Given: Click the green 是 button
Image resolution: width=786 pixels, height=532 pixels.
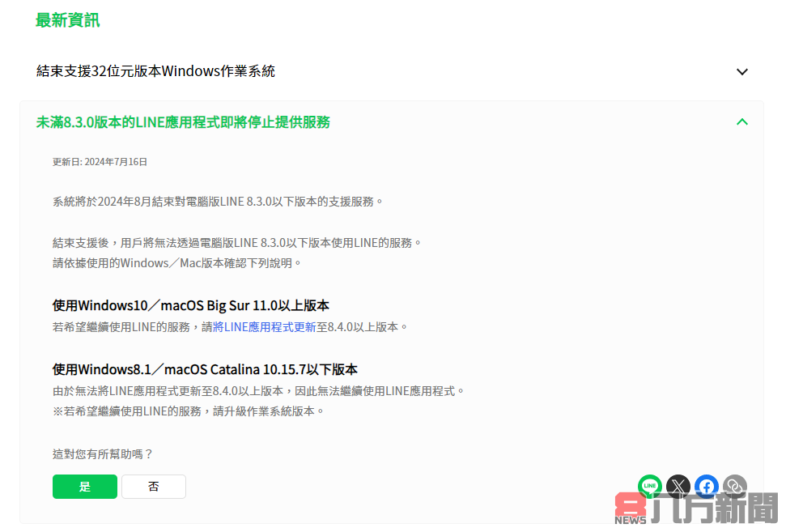Looking at the screenshot, I should point(85,487).
